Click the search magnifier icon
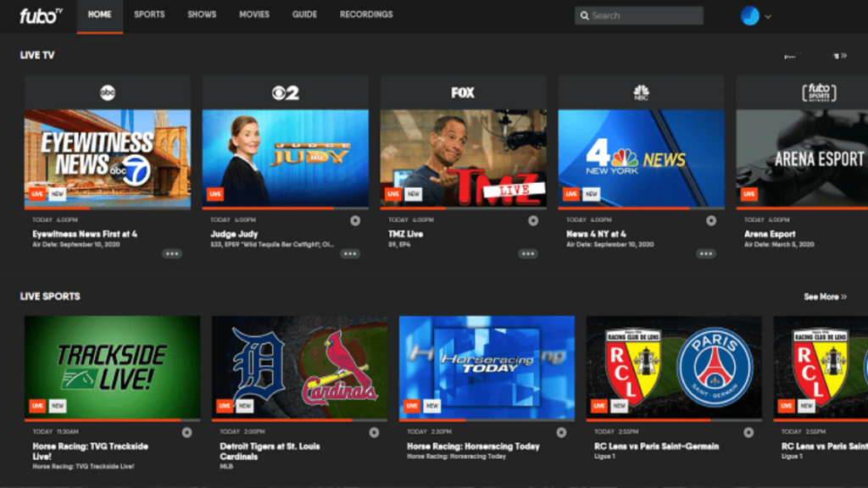868x488 pixels. click(585, 15)
